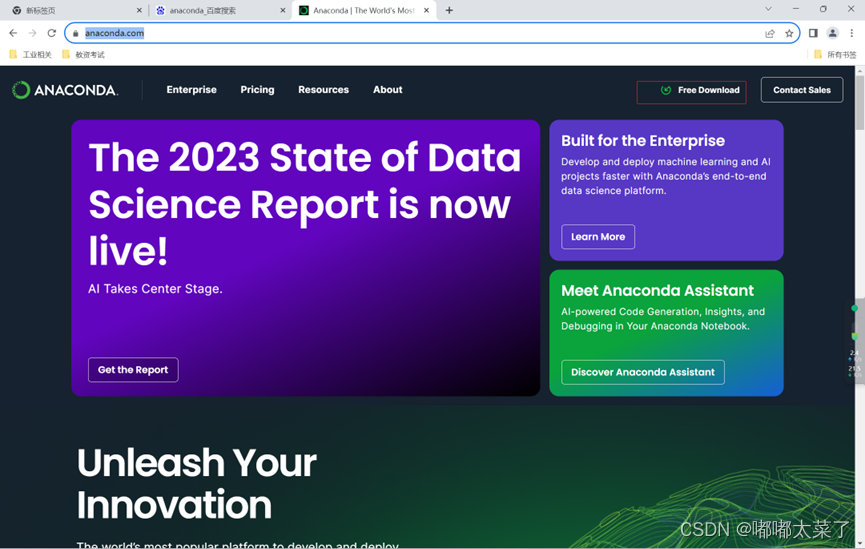Image resolution: width=865 pixels, height=549 pixels.
Task: Switch to the 新标签页 tab
Action: [76, 10]
